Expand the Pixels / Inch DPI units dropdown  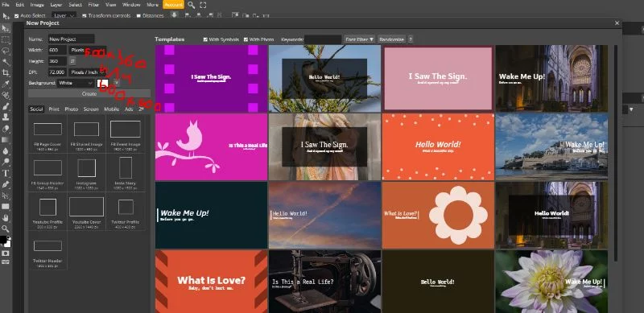pyautogui.click(x=87, y=72)
